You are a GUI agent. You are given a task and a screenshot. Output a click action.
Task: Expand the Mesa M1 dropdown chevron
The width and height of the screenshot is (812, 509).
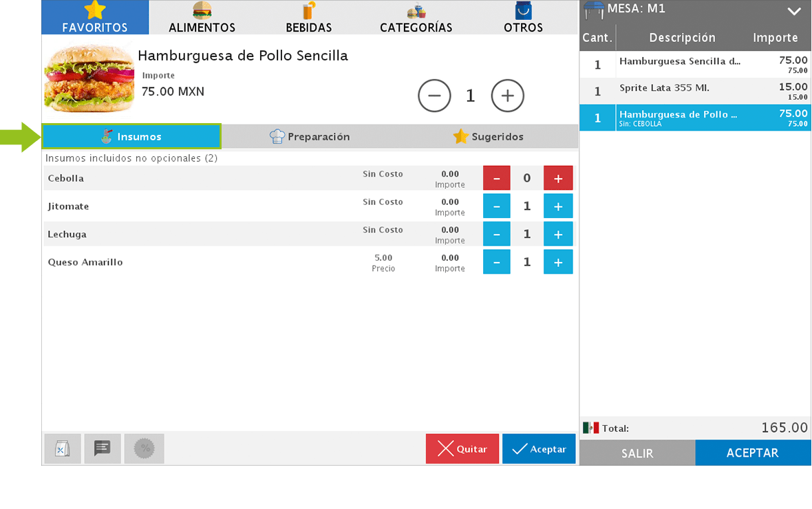click(x=794, y=11)
